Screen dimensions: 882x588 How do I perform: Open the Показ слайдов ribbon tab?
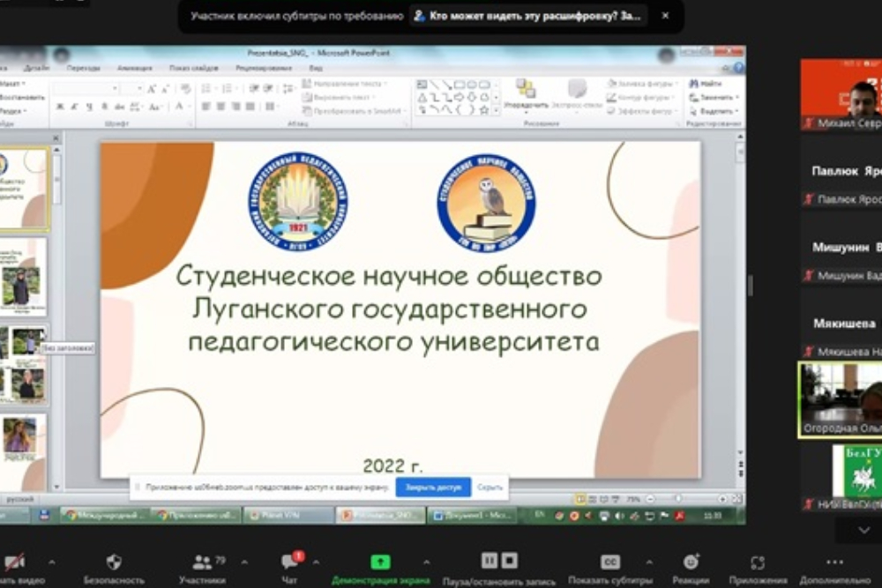[192, 68]
